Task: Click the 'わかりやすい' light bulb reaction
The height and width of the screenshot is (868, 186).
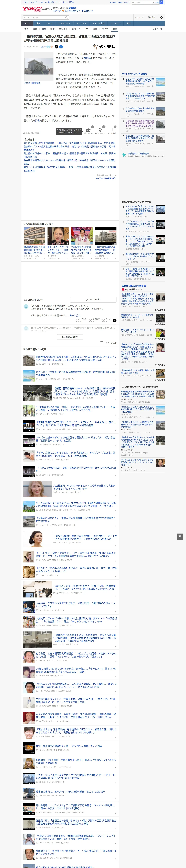Action: pyautogui.click(x=100, y=131)
